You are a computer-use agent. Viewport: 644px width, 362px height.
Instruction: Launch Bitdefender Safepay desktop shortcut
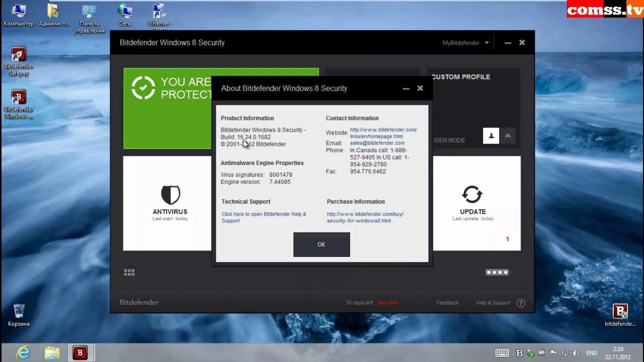pos(19,61)
